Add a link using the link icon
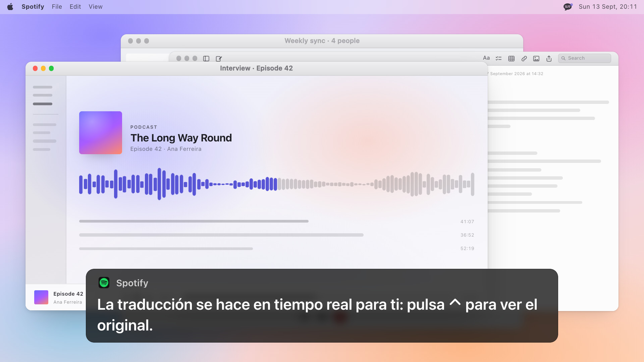The image size is (644, 362). click(524, 58)
